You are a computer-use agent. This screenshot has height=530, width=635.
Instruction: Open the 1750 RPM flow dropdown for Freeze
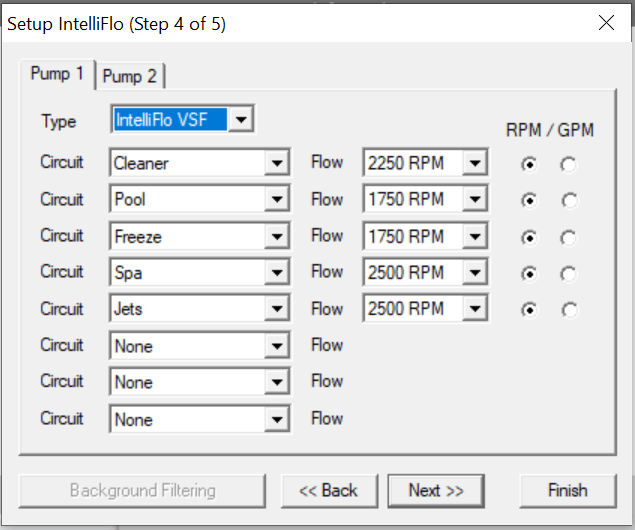coord(425,236)
